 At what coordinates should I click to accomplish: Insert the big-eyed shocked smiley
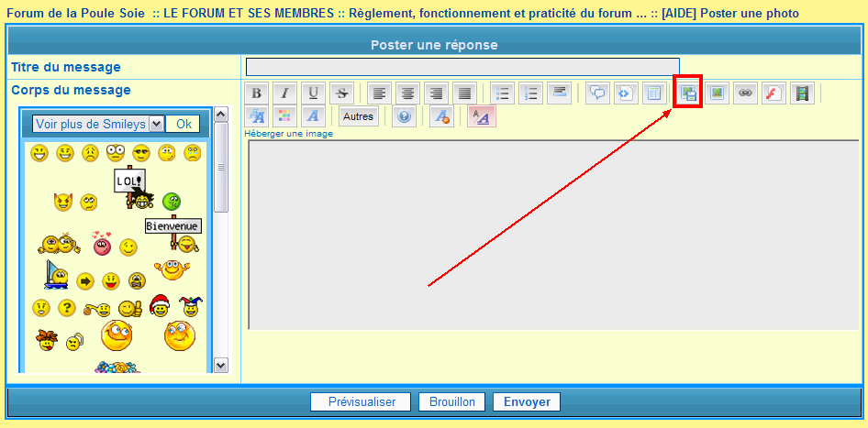[x=115, y=153]
